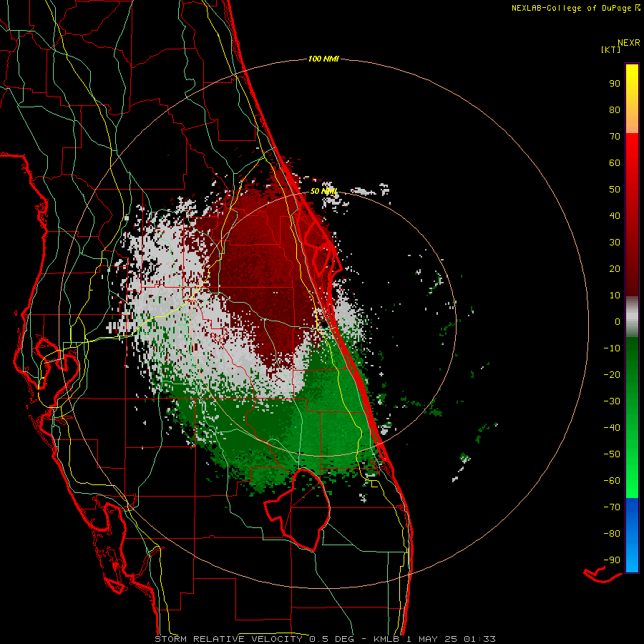644x644 pixels.
Task: Click the 0 value on velocity legend
Action: tap(618, 321)
